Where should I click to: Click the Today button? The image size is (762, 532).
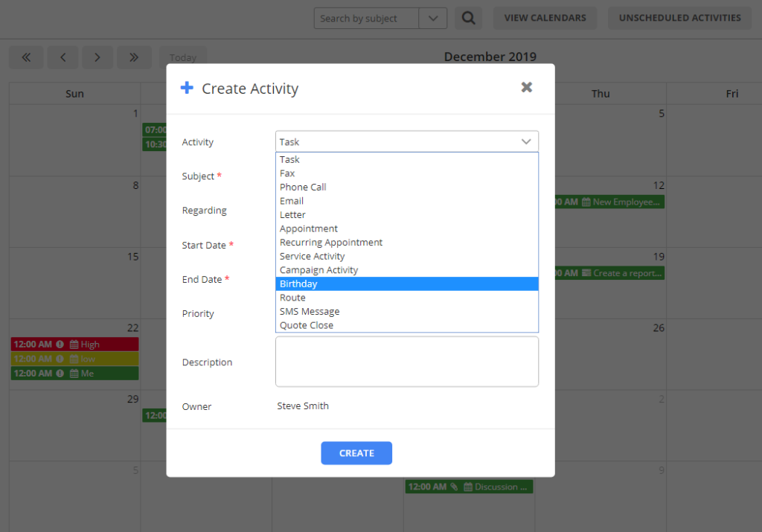pyautogui.click(x=183, y=57)
